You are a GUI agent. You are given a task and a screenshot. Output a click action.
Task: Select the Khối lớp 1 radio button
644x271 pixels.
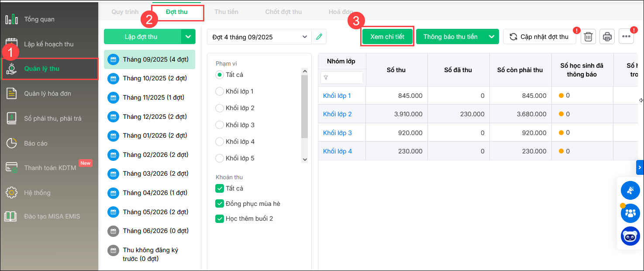click(220, 91)
